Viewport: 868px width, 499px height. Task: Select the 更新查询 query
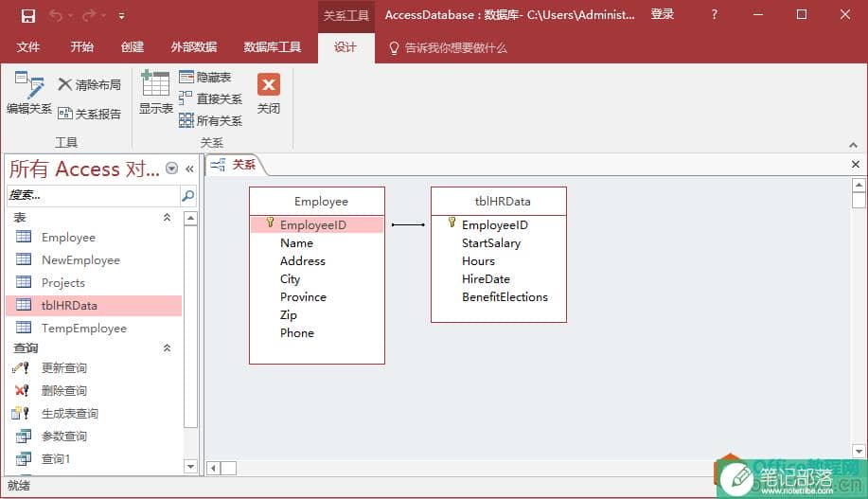94,367
